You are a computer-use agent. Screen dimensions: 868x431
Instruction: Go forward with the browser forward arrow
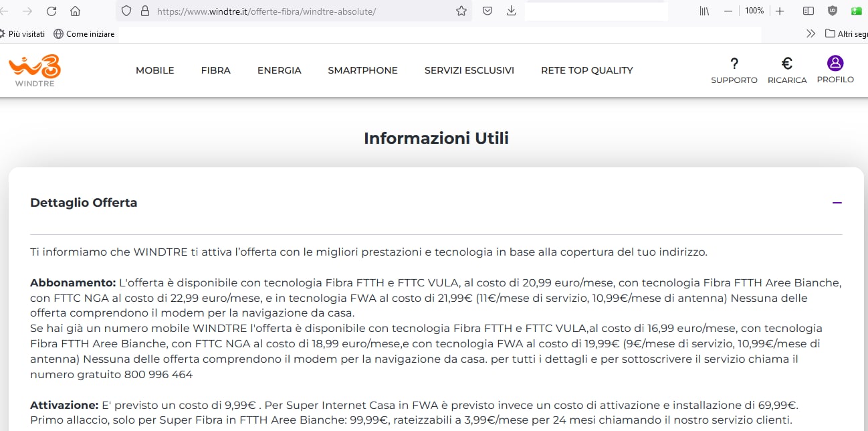click(x=27, y=11)
